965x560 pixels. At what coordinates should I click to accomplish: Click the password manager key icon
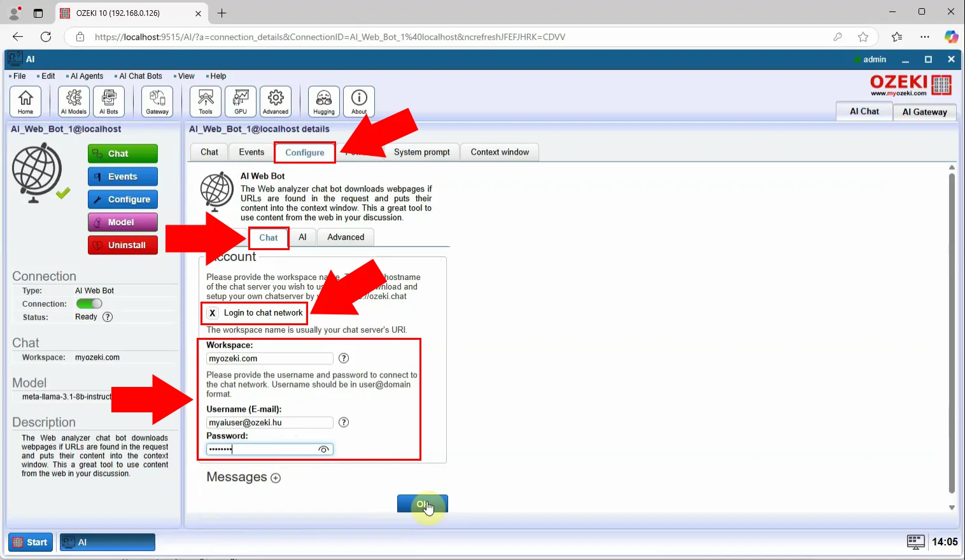838,37
